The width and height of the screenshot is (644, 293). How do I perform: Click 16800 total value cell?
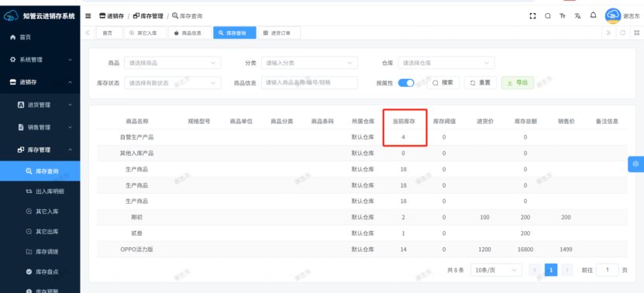[x=525, y=249]
